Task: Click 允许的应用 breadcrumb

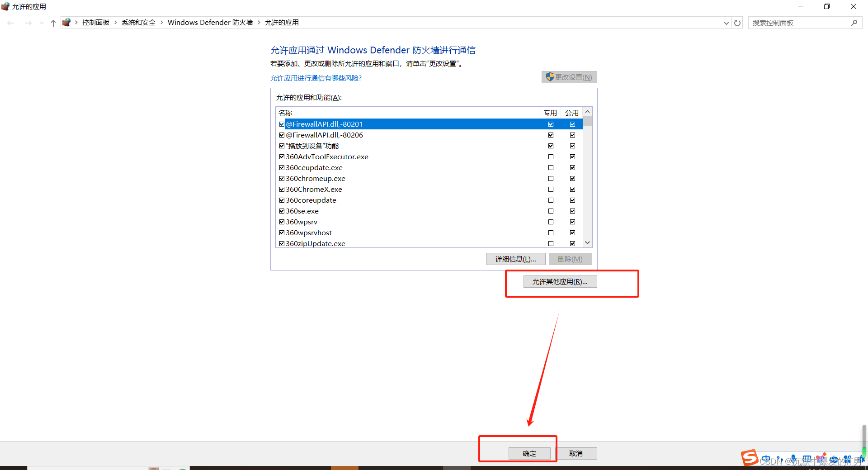Action: point(282,23)
